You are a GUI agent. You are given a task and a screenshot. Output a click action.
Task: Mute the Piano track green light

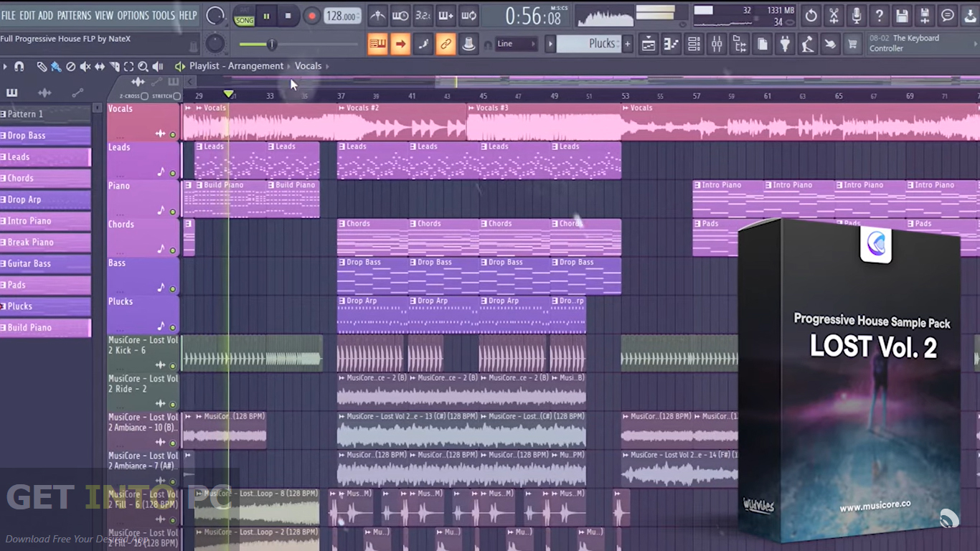coord(172,212)
